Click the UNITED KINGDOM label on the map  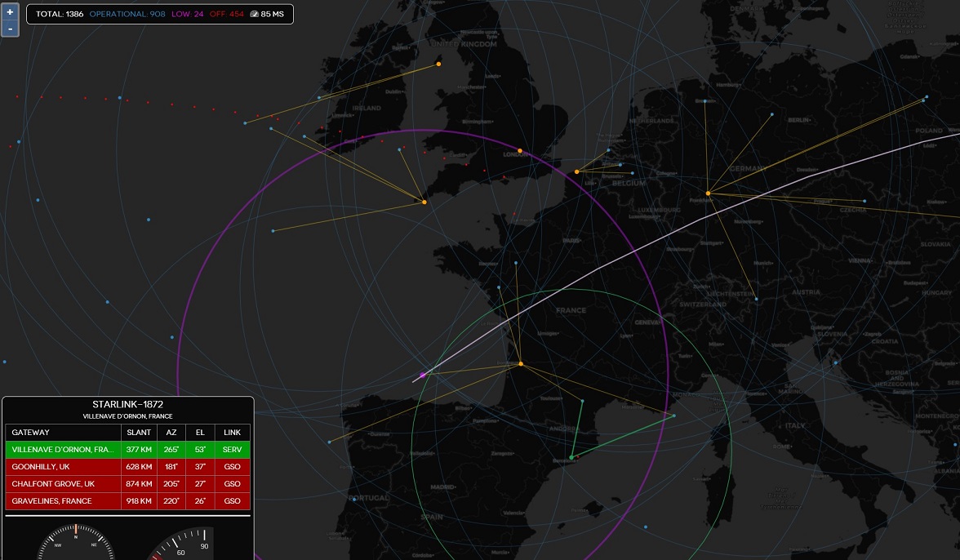click(464, 44)
